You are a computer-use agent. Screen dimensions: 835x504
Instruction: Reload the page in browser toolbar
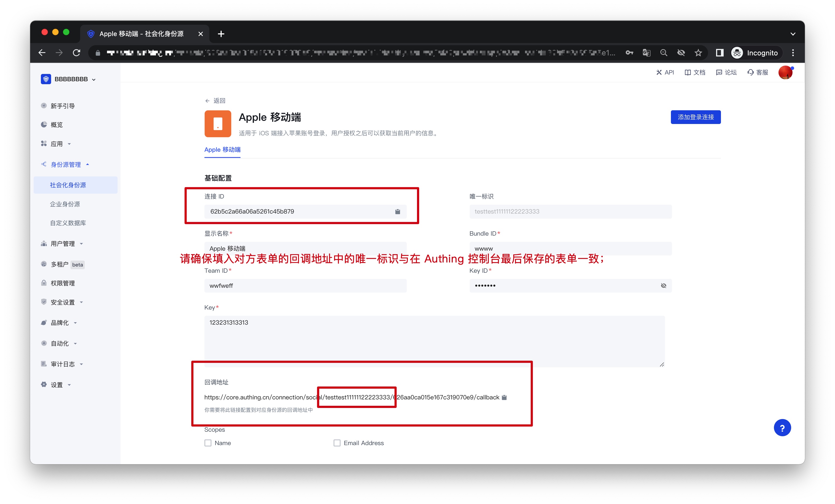pos(77,52)
